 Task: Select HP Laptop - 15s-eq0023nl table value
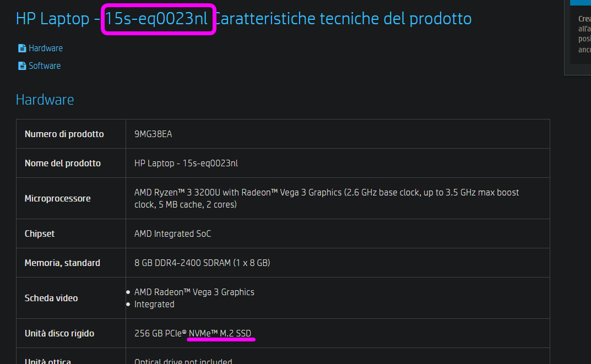coord(186,163)
